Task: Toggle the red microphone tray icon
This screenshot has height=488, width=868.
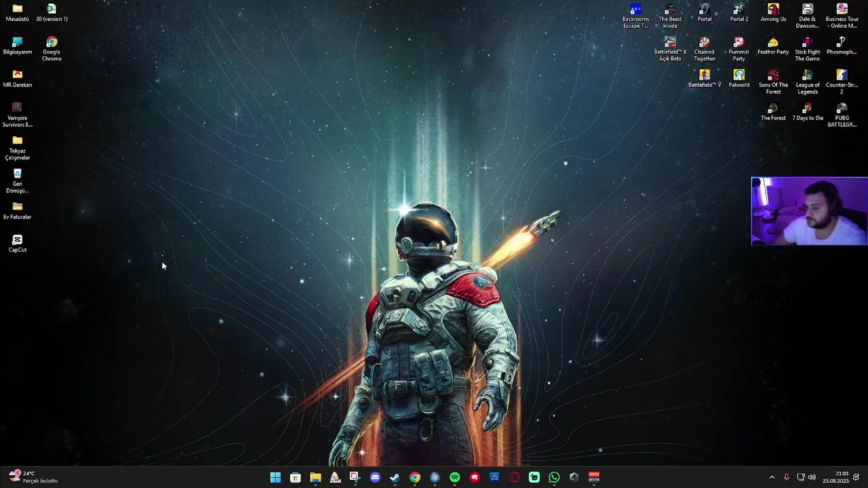Action: 787,477
